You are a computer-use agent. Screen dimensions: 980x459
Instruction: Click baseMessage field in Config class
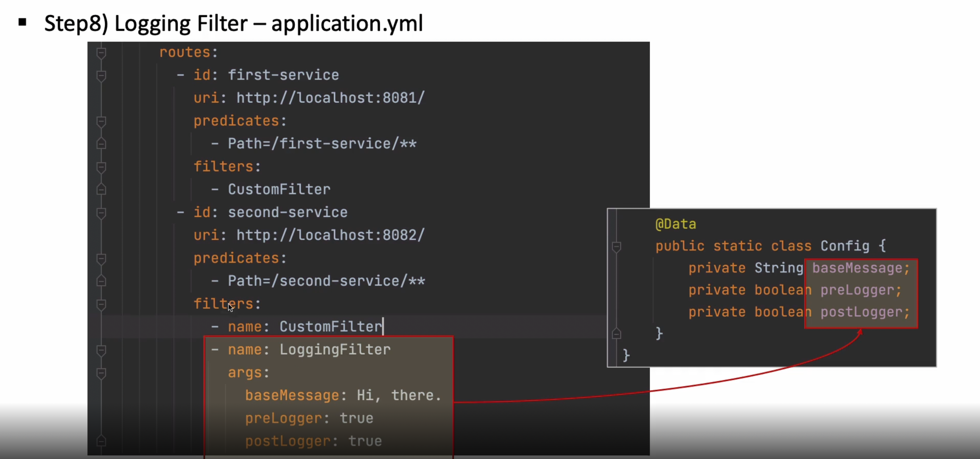[x=857, y=268]
